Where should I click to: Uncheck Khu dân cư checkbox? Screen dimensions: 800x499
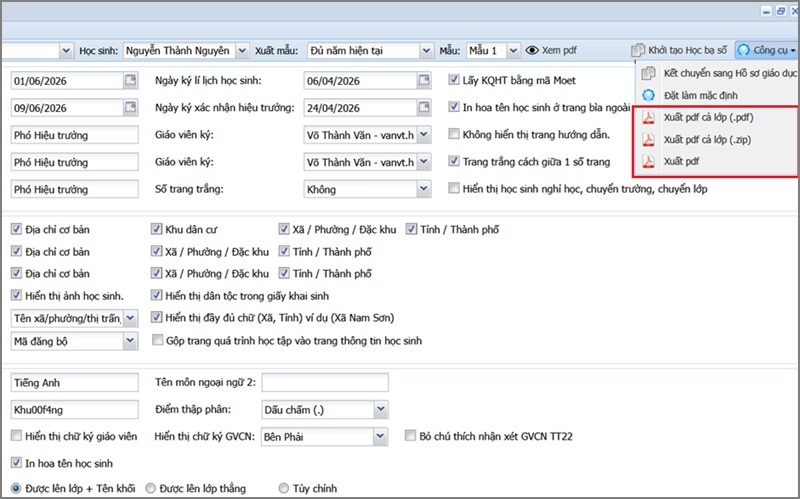(156, 229)
